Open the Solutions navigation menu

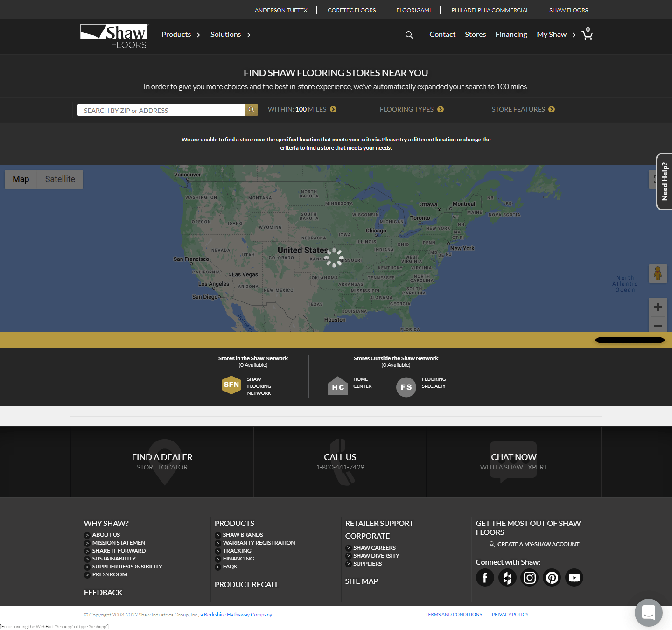(x=231, y=35)
